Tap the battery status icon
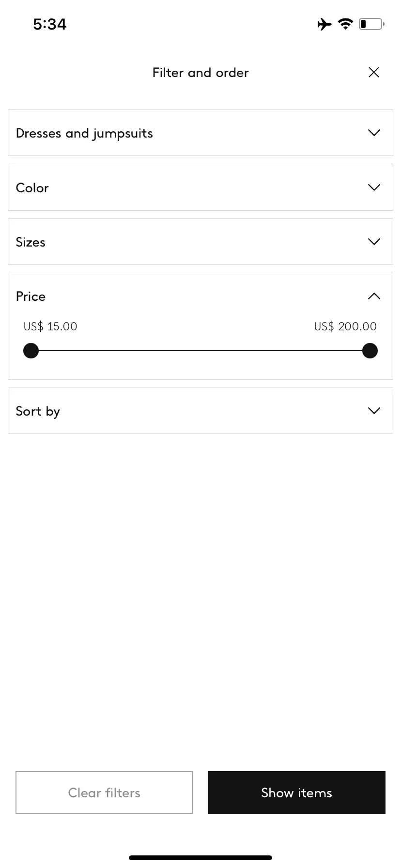This screenshot has width=401, height=868. pyautogui.click(x=371, y=24)
